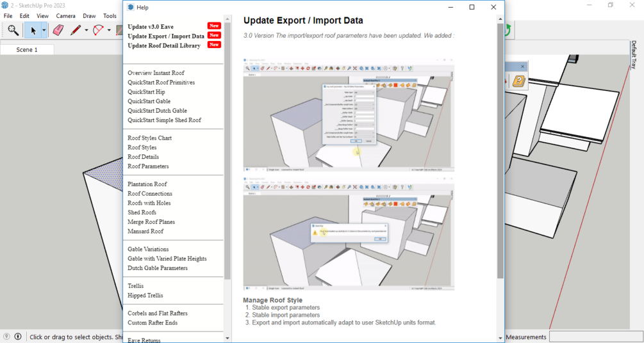Image resolution: width=644 pixels, height=343 pixels.
Task: Open Roof Styles Chart topic
Action: (x=149, y=138)
